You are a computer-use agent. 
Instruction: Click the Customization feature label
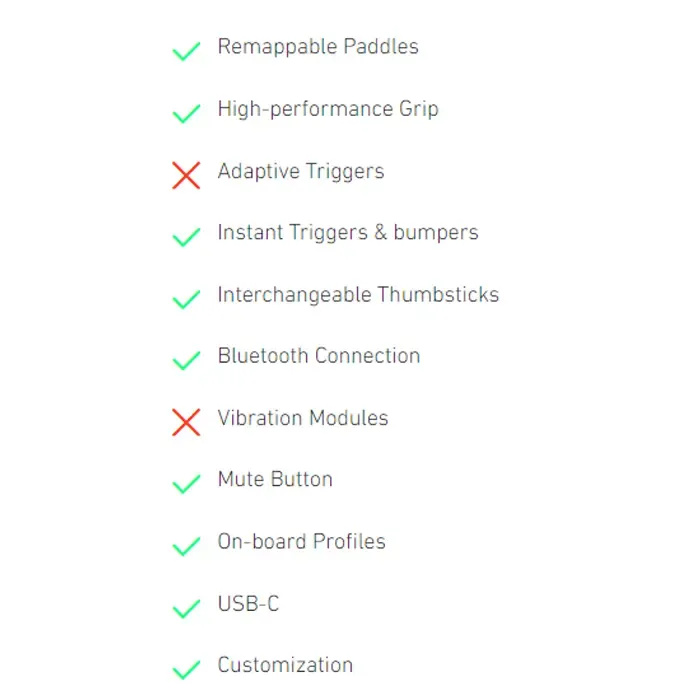pos(285,665)
